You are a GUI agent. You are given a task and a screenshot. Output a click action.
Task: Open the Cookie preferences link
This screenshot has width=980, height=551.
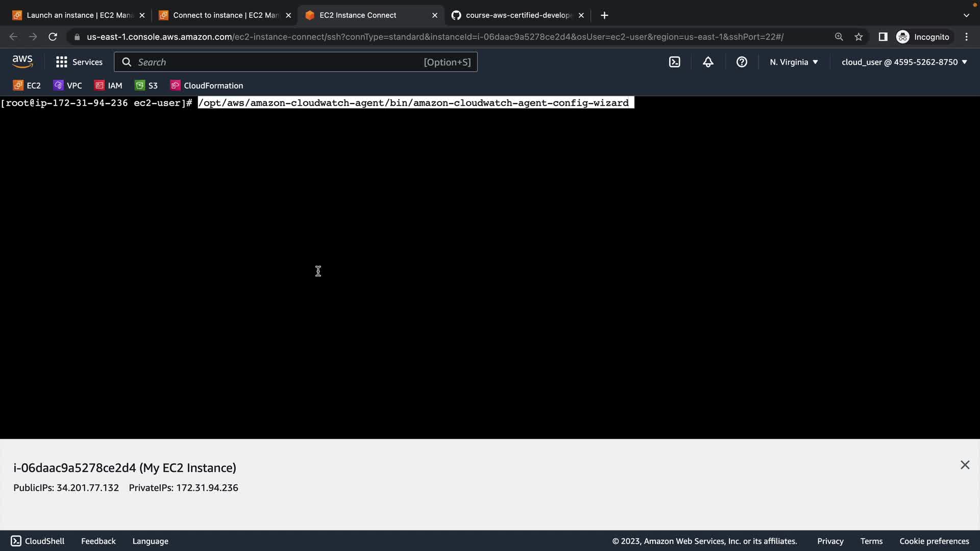[x=934, y=541]
